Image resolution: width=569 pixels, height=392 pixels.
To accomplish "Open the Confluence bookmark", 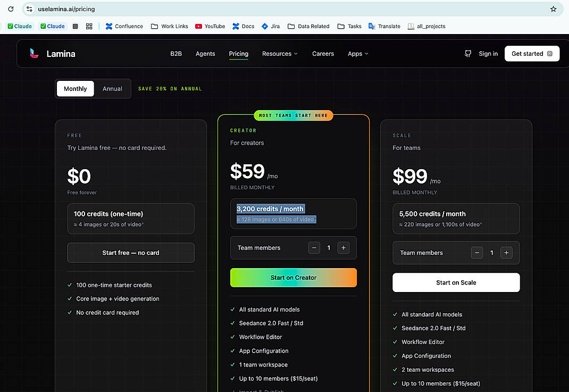I will [124, 26].
